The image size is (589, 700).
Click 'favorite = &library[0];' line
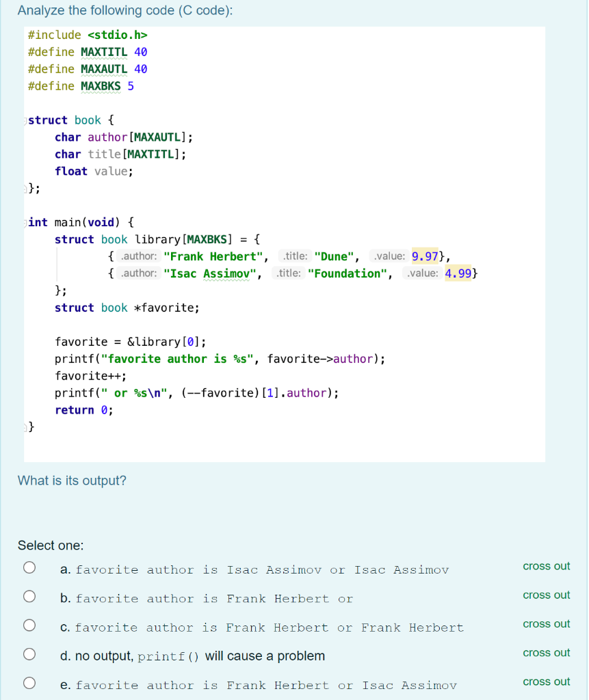(x=131, y=342)
